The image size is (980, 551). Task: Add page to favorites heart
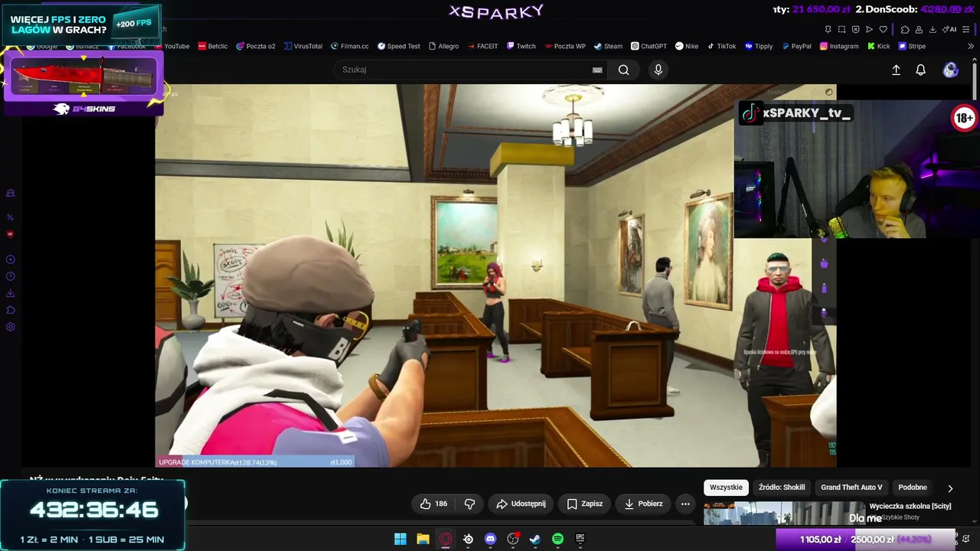pyautogui.click(x=883, y=29)
